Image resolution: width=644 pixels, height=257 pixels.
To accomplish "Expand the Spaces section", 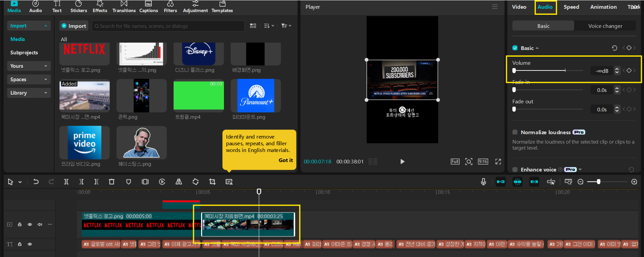I will [x=46, y=80].
